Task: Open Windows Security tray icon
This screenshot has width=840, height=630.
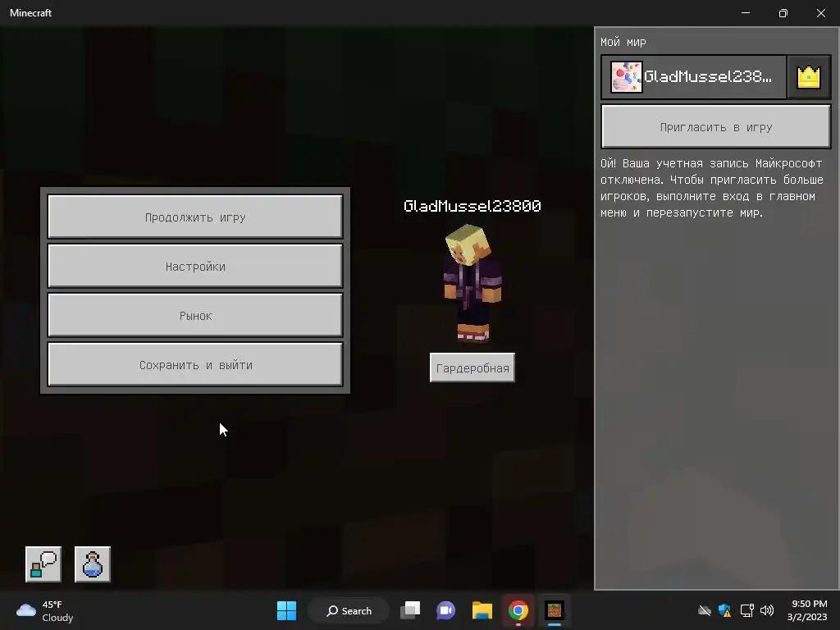Action: [725, 610]
